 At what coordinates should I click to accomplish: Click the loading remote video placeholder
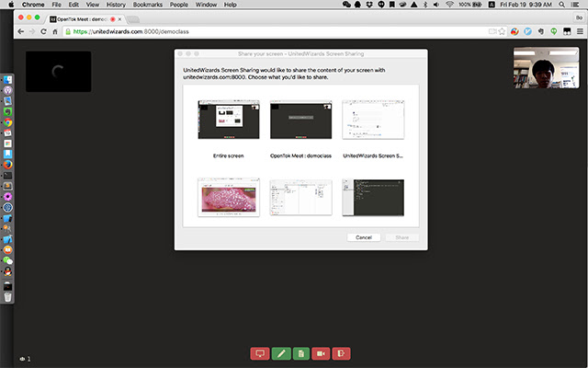59,72
